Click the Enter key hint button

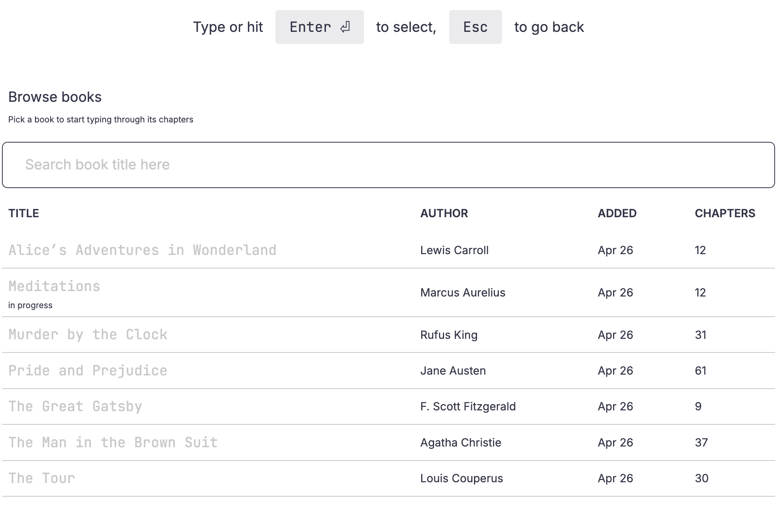pos(319,27)
